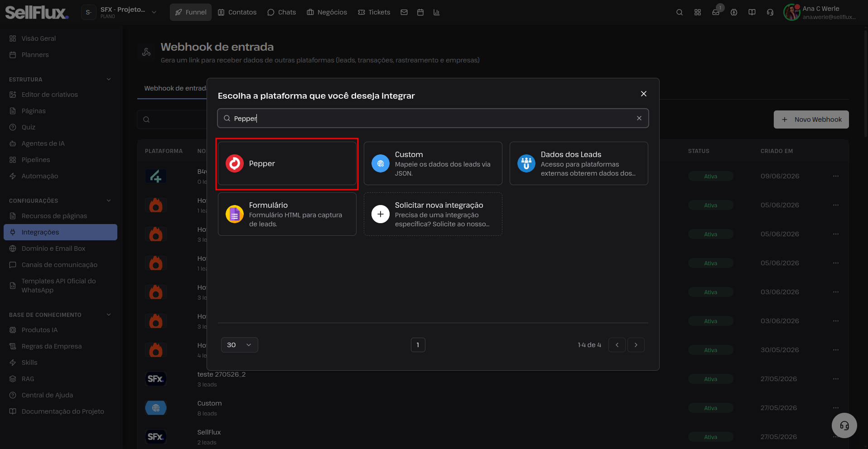Open the Negócios menu item
The width and height of the screenshot is (868, 449).
(327, 12)
